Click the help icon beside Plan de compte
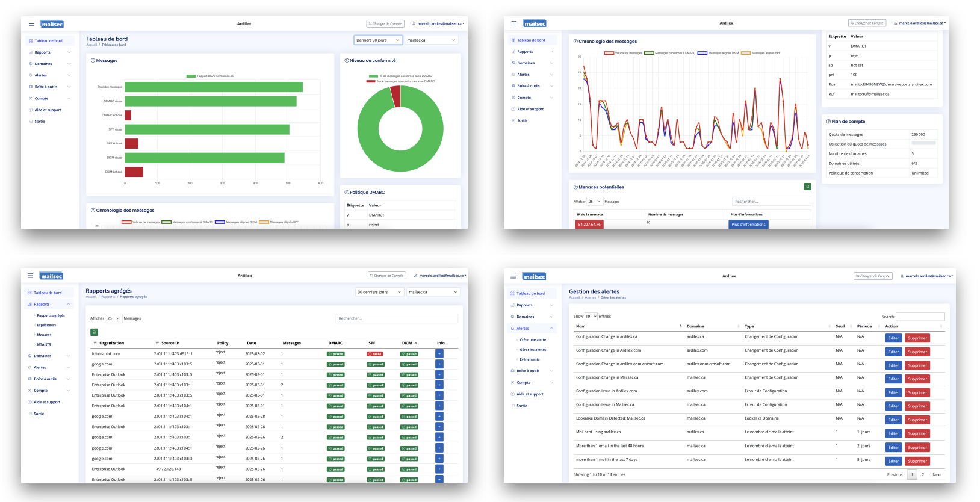This screenshot has width=980, height=502. pos(828,122)
